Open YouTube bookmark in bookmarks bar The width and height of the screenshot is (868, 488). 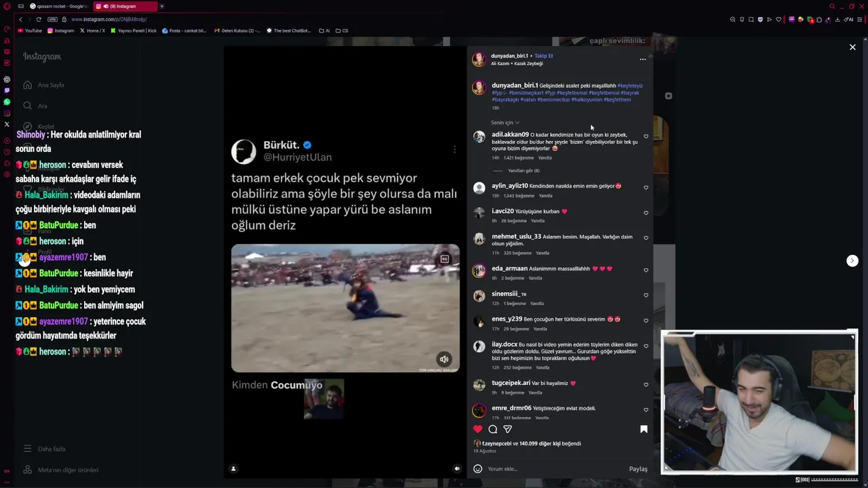(x=30, y=30)
